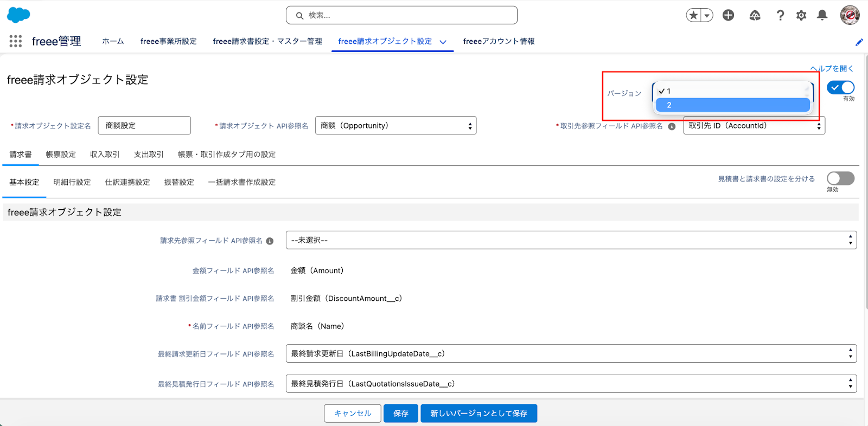Viewport: 868px width, 426px height.
Task: Click the info icon beside 請求先参照フィールド API参照名
Action: coord(270,241)
